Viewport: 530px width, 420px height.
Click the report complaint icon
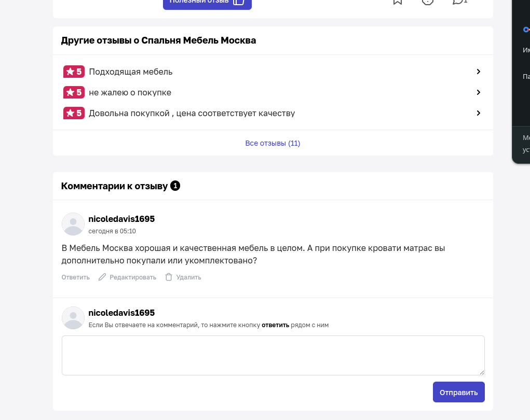pyautogui.click(x=428, y=2)
